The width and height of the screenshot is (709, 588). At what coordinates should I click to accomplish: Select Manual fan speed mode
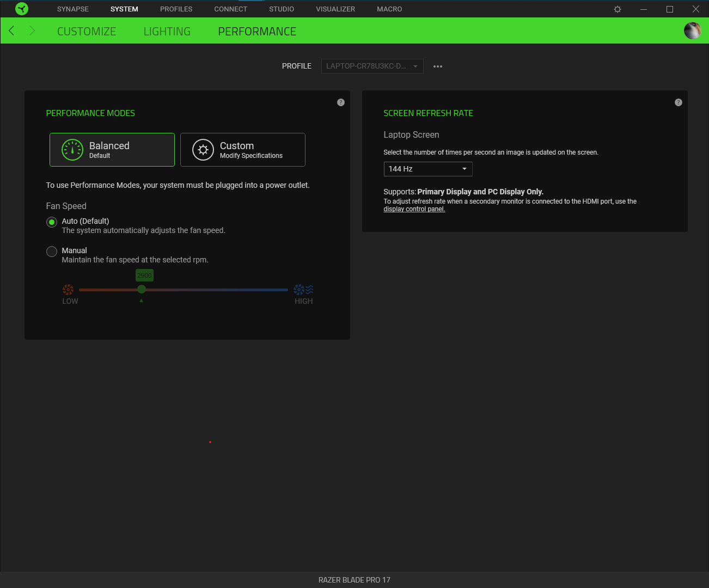[x=51, y=252]
